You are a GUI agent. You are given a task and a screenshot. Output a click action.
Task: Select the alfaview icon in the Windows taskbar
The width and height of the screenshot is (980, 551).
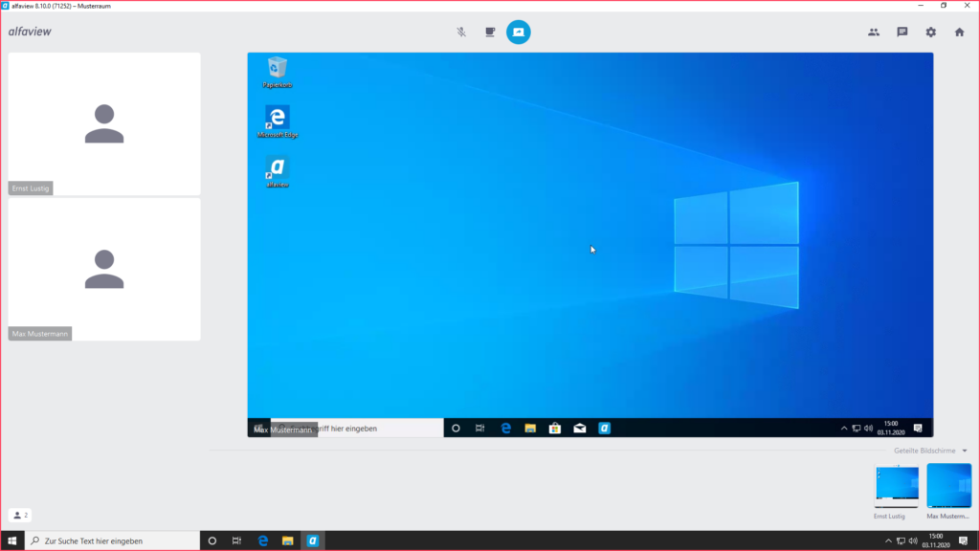pos(313,540)
